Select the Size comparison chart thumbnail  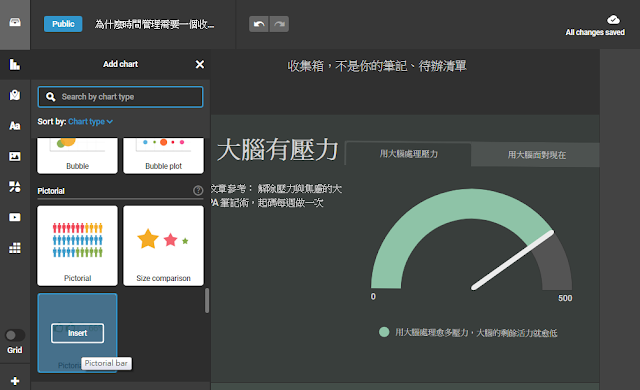point(163,246)
